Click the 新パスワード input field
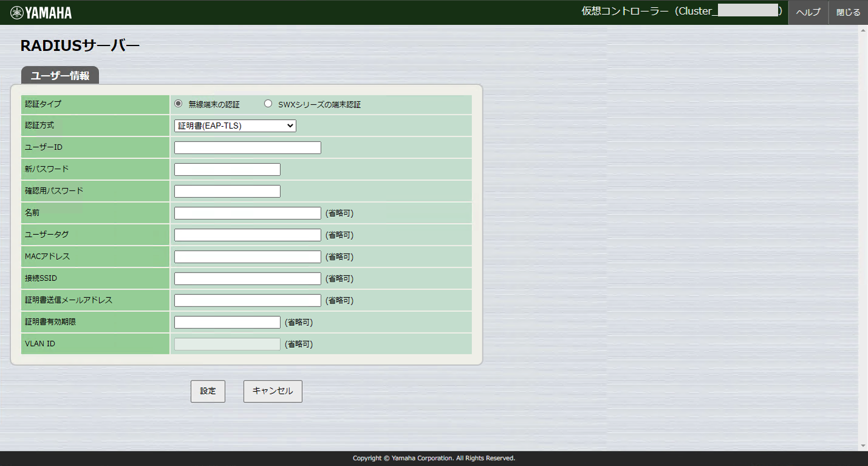 click(x=227, y=169)
